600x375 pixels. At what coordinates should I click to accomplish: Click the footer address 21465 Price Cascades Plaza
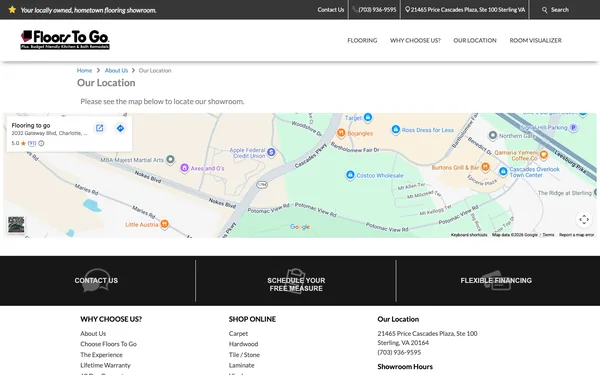coord(427,338)
